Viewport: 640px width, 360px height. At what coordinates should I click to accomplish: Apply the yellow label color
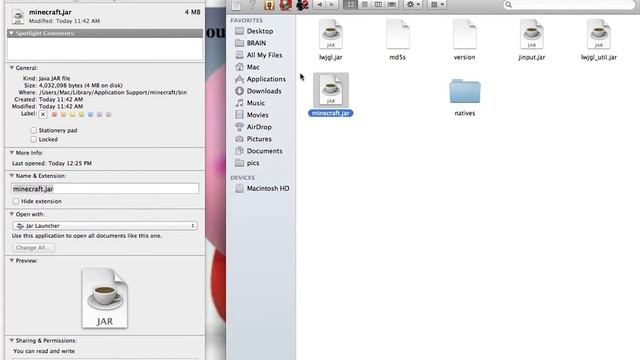(72, 115)
